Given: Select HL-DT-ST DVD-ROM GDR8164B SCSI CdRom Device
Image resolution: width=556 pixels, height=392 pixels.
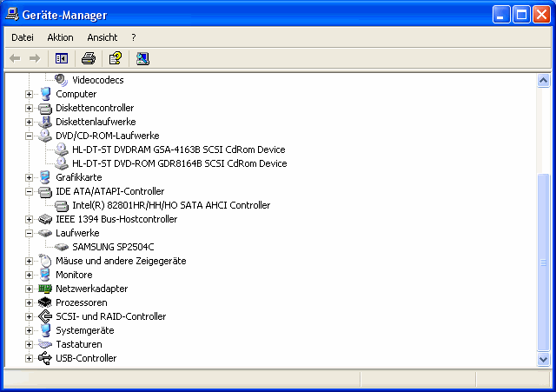Looking at the screenshot, I should [180, 163].
